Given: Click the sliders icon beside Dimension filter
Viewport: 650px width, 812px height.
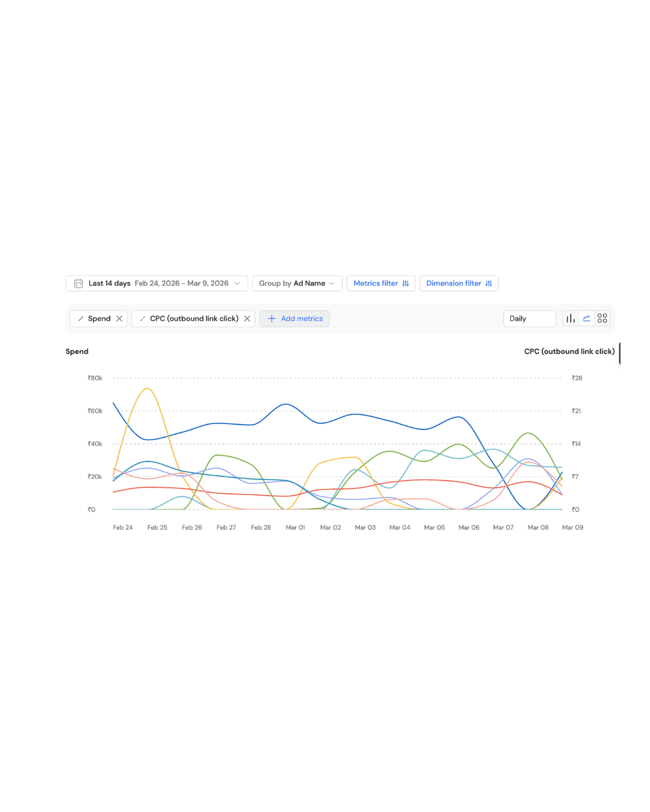Looking at the screenshot, I should (x=488, y=283).
